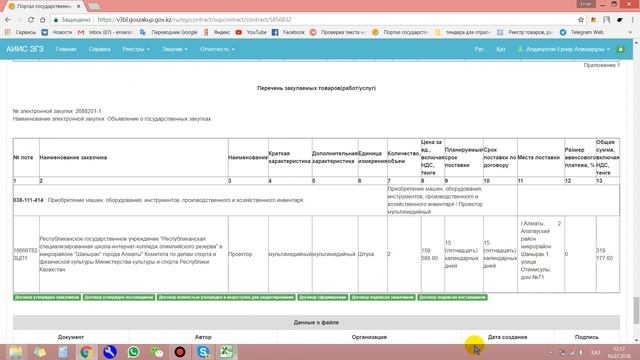Open the Gmail Inbox bookmark
Viewport: 640px width, 360px height.
[x=106, y=32]
